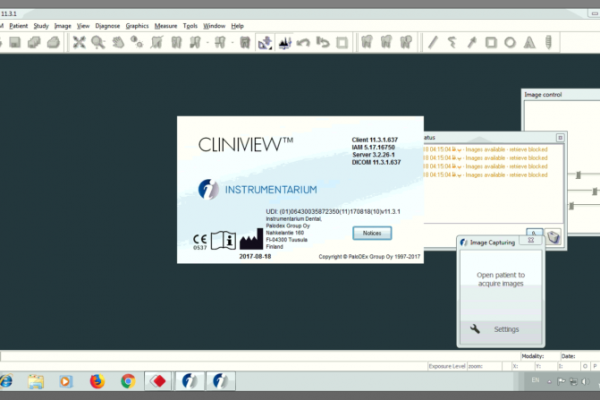Expand the Graphics menu
The width and height of the screenshot is (600, 400).
(x=137, y=24)
